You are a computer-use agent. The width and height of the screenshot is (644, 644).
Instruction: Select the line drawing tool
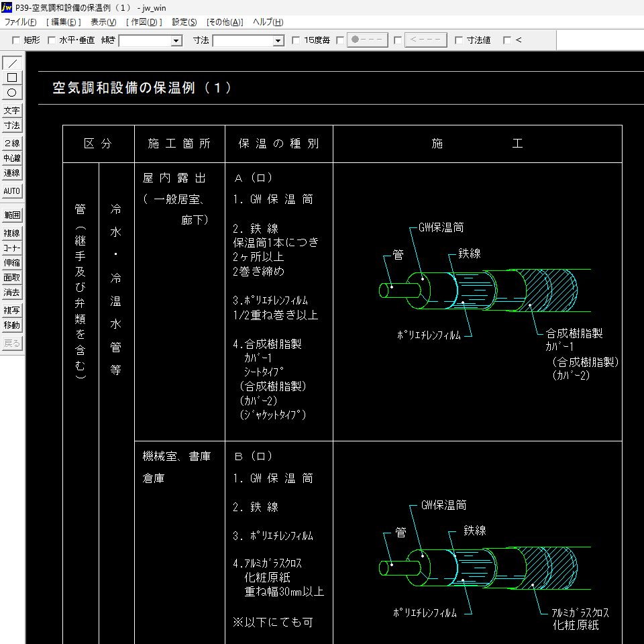(12, 64)
